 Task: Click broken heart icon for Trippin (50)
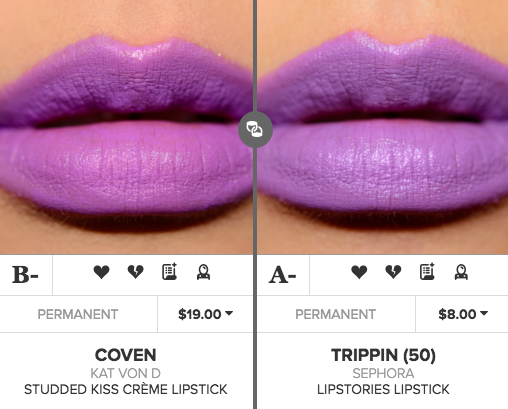click(x=393, y=272)
